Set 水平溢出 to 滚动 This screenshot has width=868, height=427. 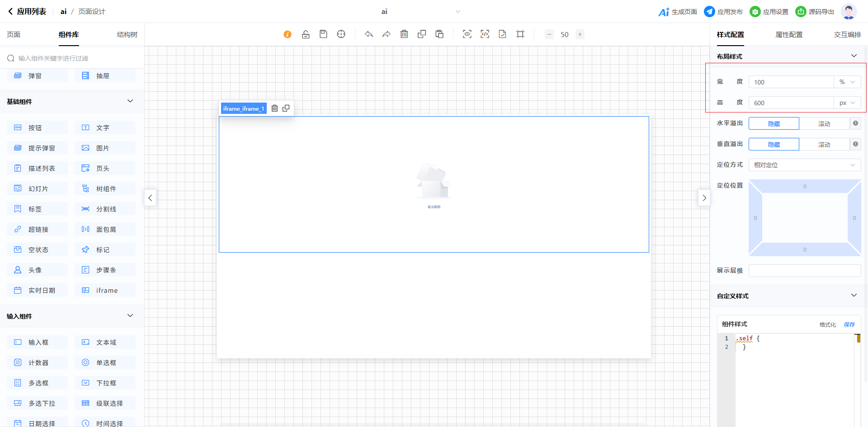[x=824, y=124]
